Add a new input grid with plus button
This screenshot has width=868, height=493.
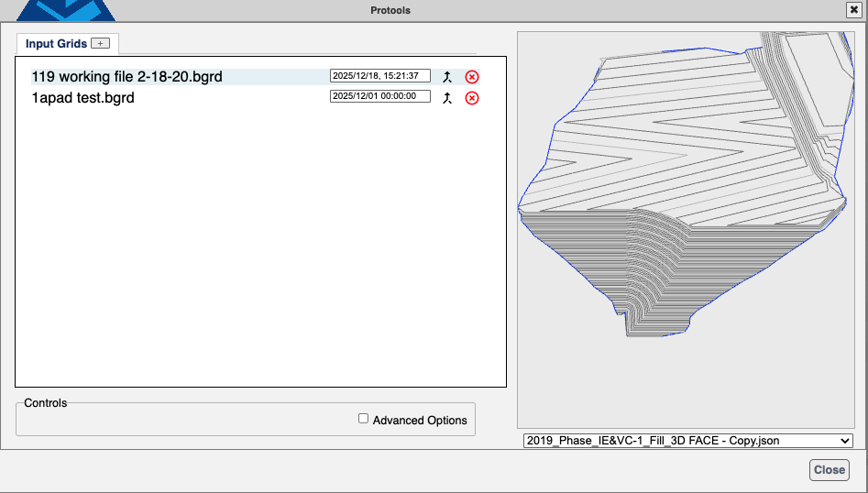point(100,43)
